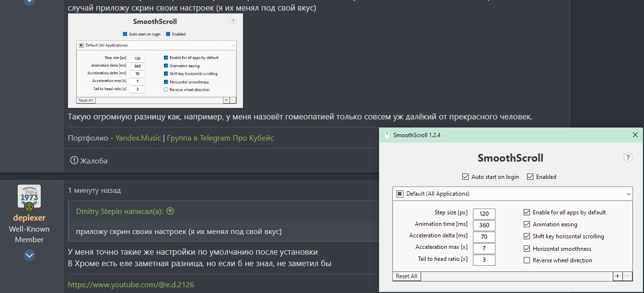
Task: Expand deplexer's user info chevron
Action: tap(29, 255)
